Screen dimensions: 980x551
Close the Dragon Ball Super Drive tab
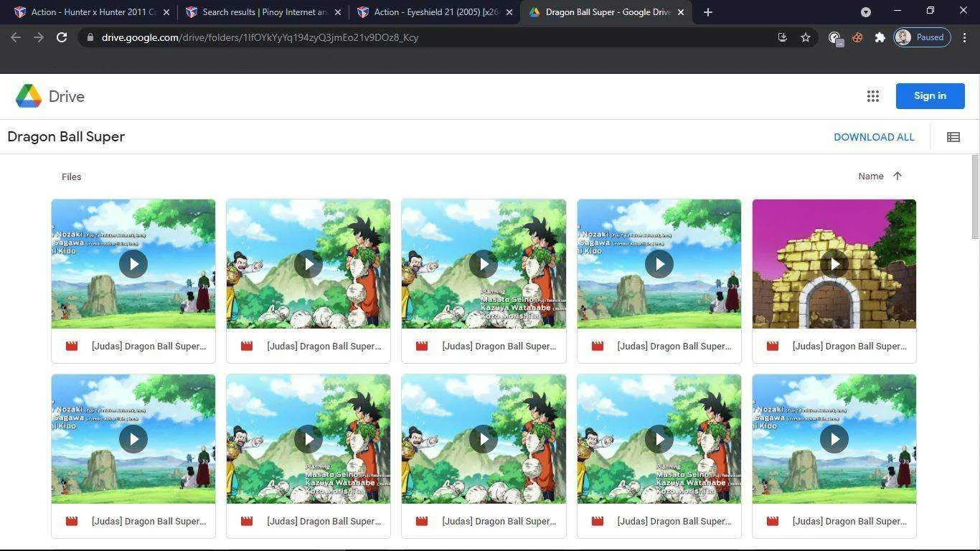681,12
